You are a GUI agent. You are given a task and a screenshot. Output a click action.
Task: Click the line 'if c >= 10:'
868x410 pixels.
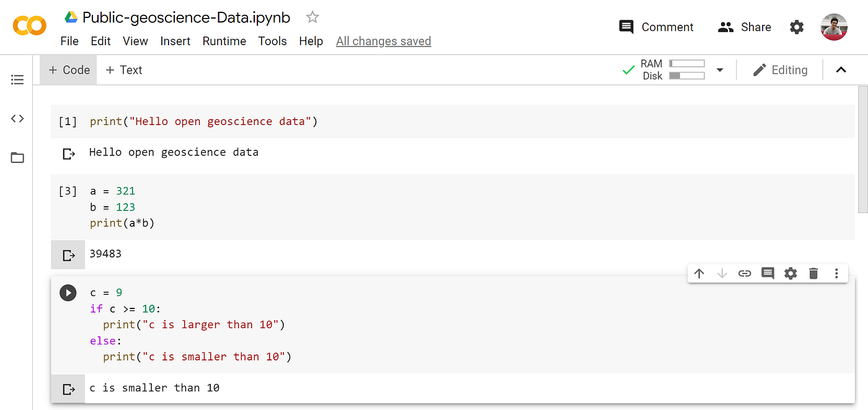click(126, 308)
